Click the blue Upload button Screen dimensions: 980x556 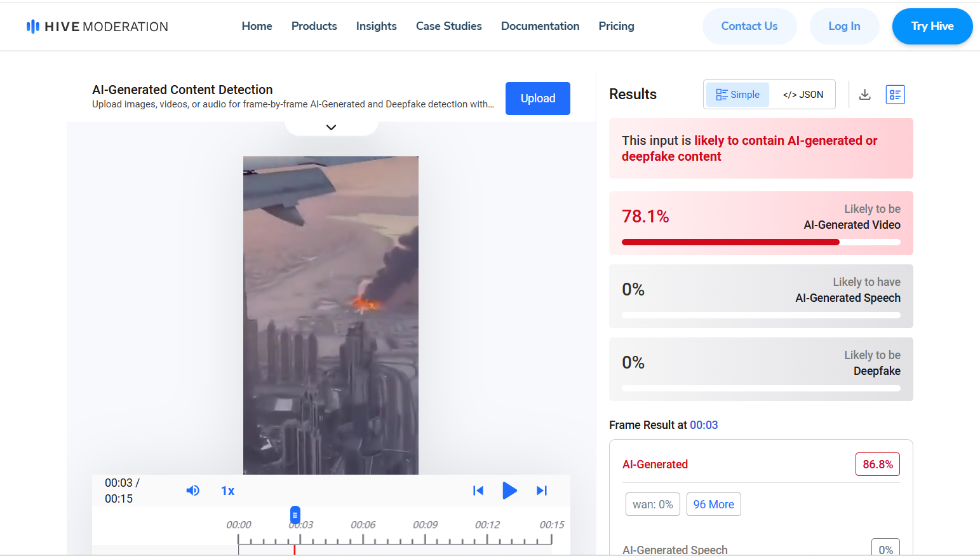(x=537, y=98)
